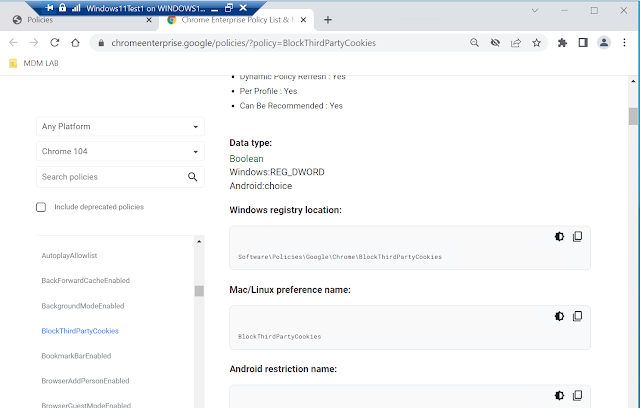Screen dimensions: 640x408
Task: Restore down the remote session window
Action: click(229, 8)
